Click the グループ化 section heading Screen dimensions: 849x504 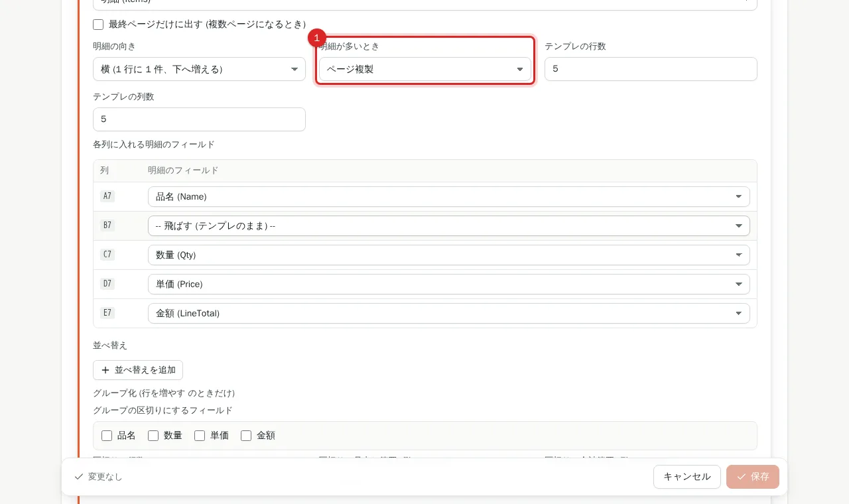pos(164,393)
